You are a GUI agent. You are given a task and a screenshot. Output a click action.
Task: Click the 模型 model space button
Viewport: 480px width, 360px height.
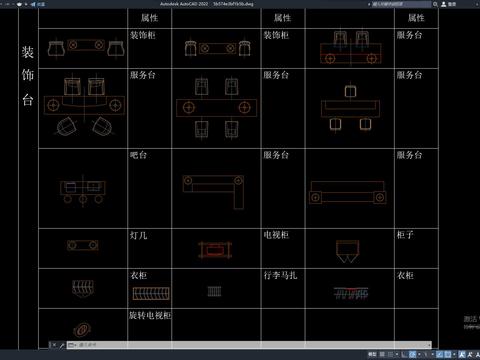pyautogui.click(x=372, y=354)
